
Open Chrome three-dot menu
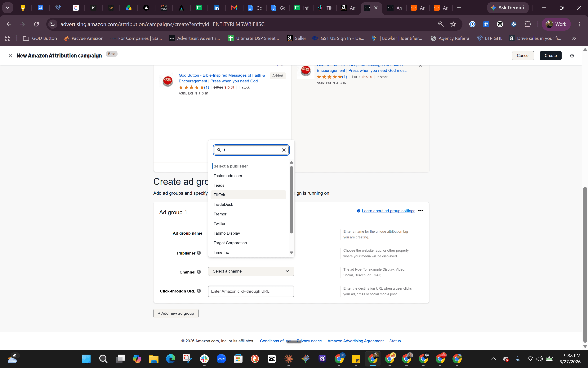click(x=579, y=24)
